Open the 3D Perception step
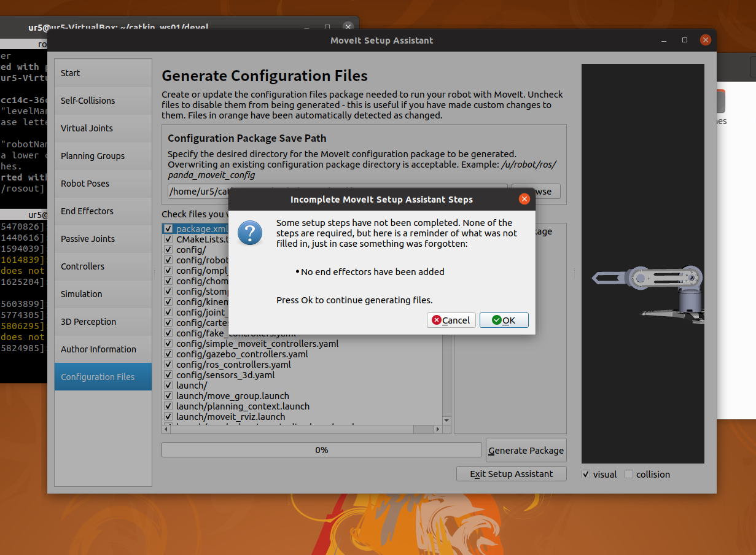 point(103,322)
